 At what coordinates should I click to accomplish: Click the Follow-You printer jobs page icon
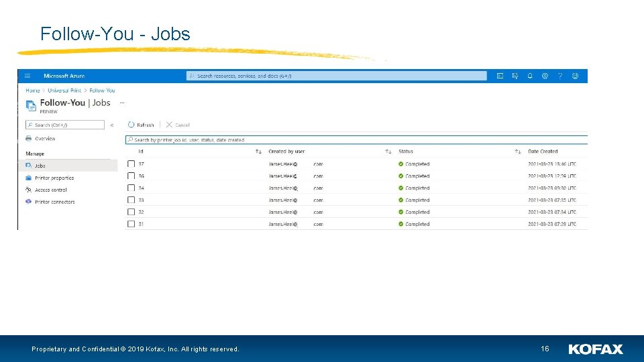coord(31,105)
